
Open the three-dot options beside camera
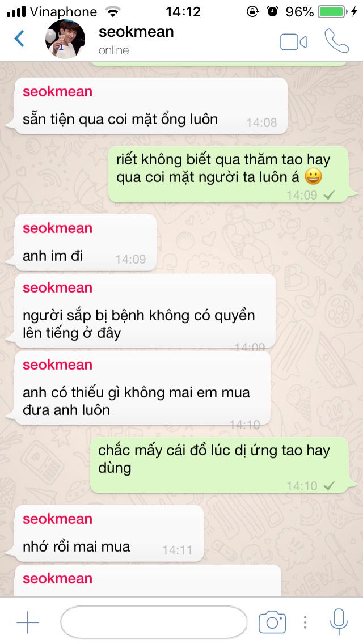click(x=305, y=622)
